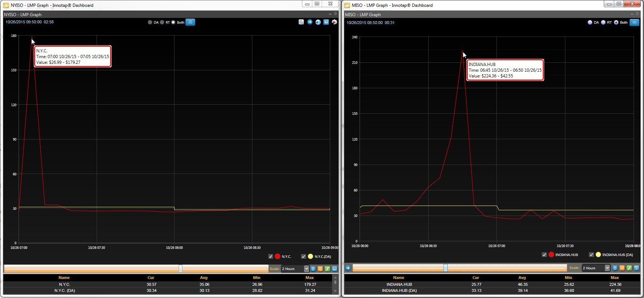Select the Both radio button in MISO graph
The width and height of the screenshot is (644, 298).
click(x=616, y=22)
